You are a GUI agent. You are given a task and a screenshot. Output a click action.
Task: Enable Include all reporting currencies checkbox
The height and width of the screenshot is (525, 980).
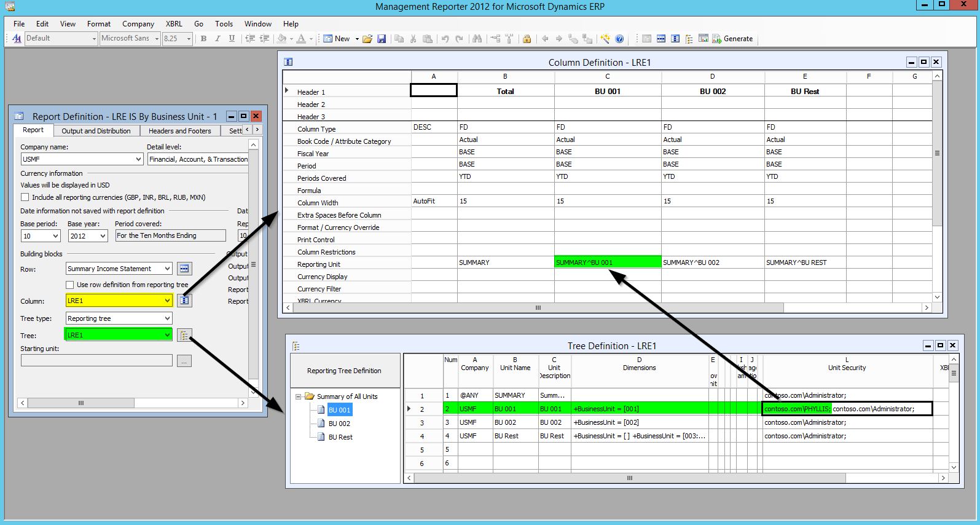click(x=25, y=197)
